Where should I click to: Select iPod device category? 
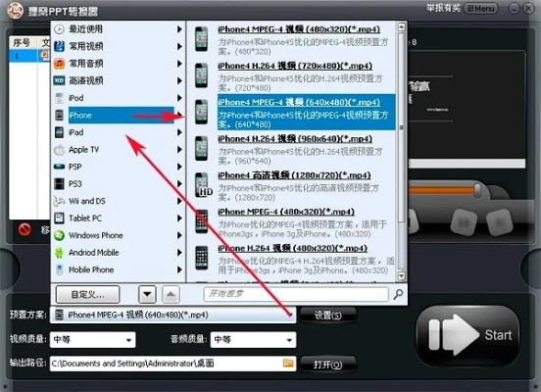(x=118, y=98)
